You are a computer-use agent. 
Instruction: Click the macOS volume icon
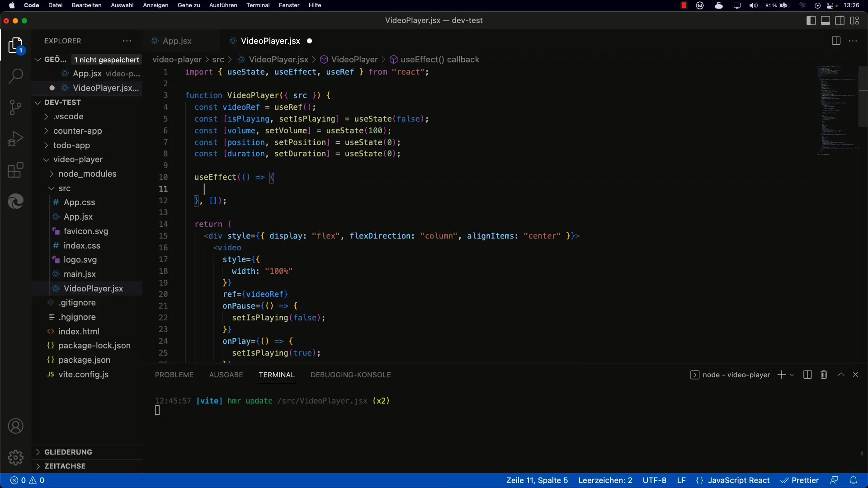click(753, 5)
